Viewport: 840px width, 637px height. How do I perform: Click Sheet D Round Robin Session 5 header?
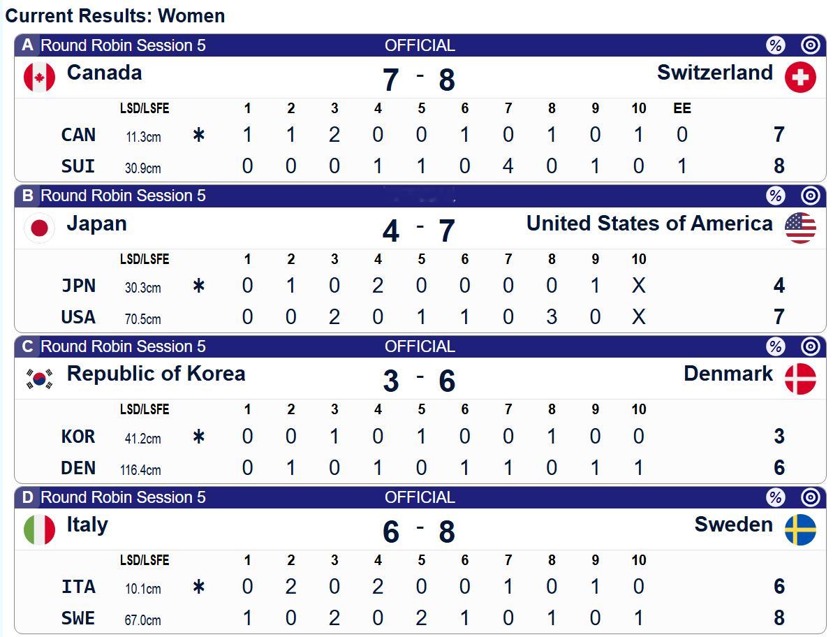[x=123, y=497]
